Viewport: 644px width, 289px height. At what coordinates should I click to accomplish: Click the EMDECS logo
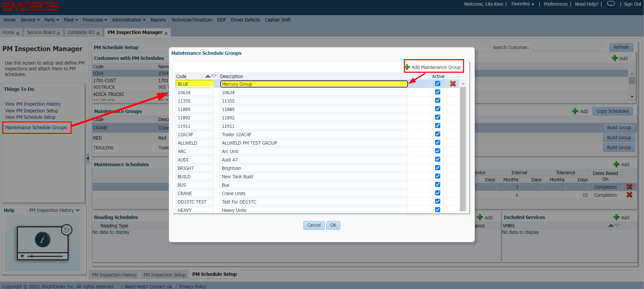click(x=30, y=6)
